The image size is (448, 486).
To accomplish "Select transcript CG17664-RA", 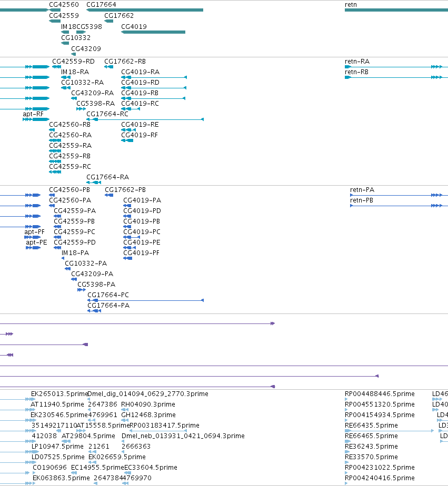I will click(107, 177).
